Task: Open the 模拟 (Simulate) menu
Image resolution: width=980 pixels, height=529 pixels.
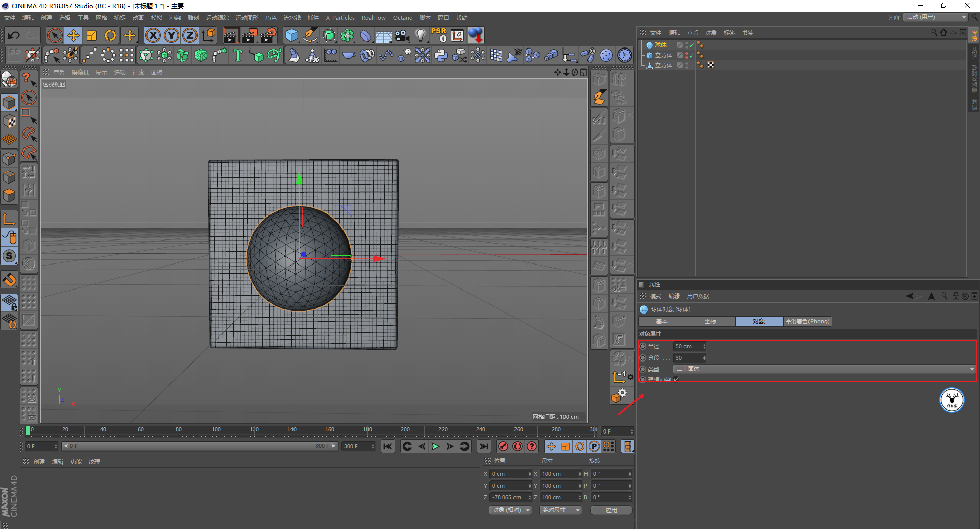Action: click(156, 18)
